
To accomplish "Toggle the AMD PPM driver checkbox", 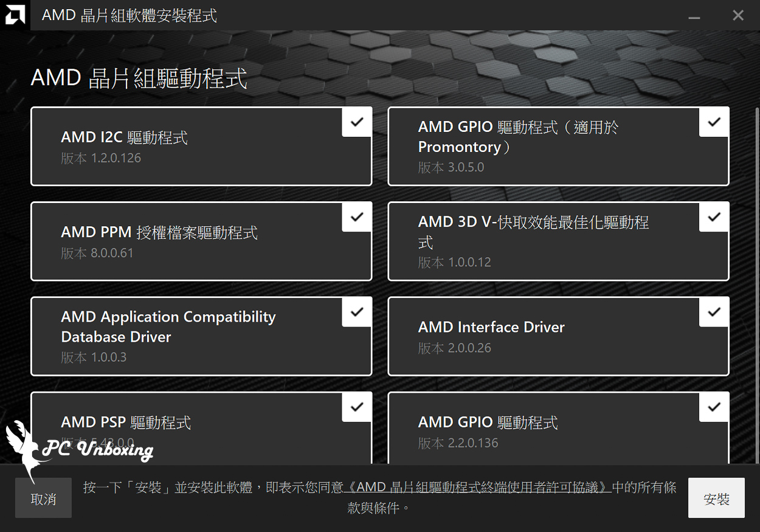I will pyautogui.click(x=357, y=217).
